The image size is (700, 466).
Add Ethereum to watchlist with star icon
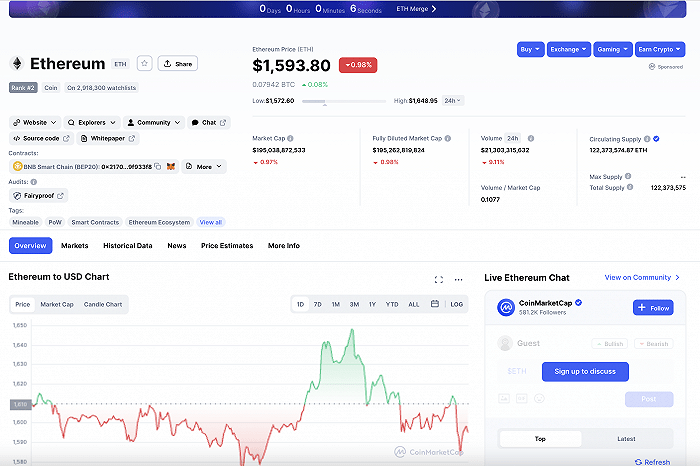(x=144, y=63)
